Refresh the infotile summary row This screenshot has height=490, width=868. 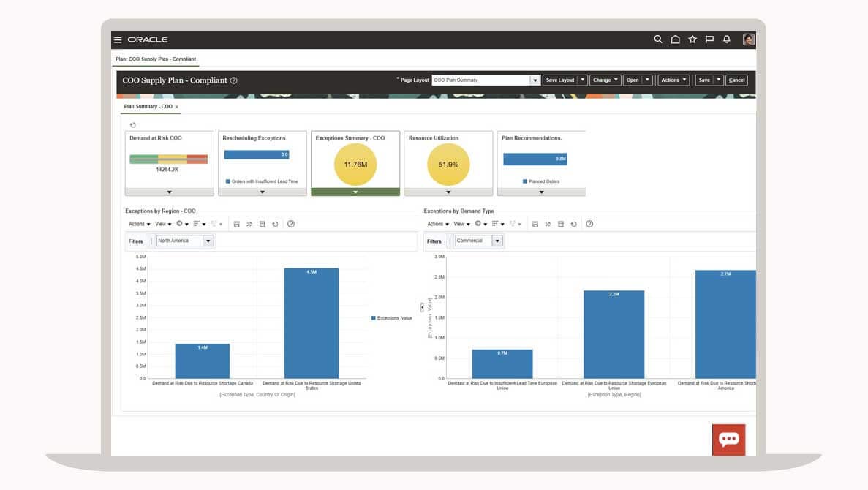132,125
